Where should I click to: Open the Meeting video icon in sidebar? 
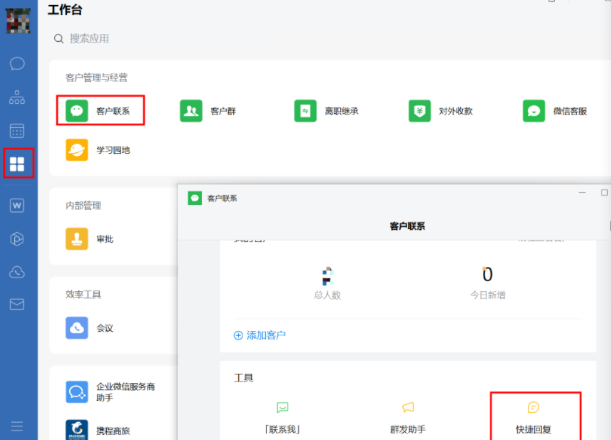pos(17,238)
